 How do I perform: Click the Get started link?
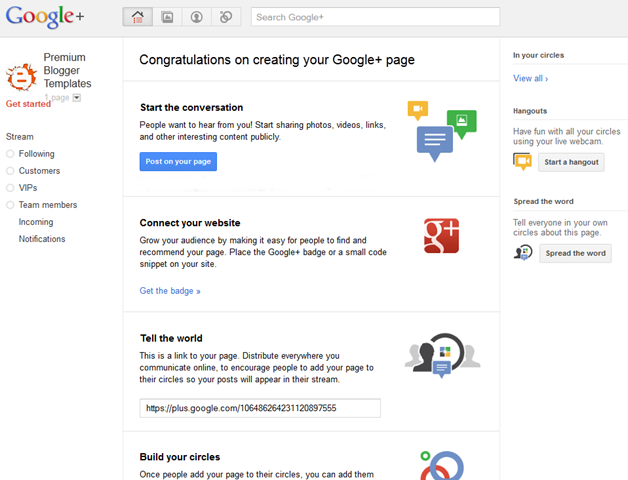tap(28, 104)
